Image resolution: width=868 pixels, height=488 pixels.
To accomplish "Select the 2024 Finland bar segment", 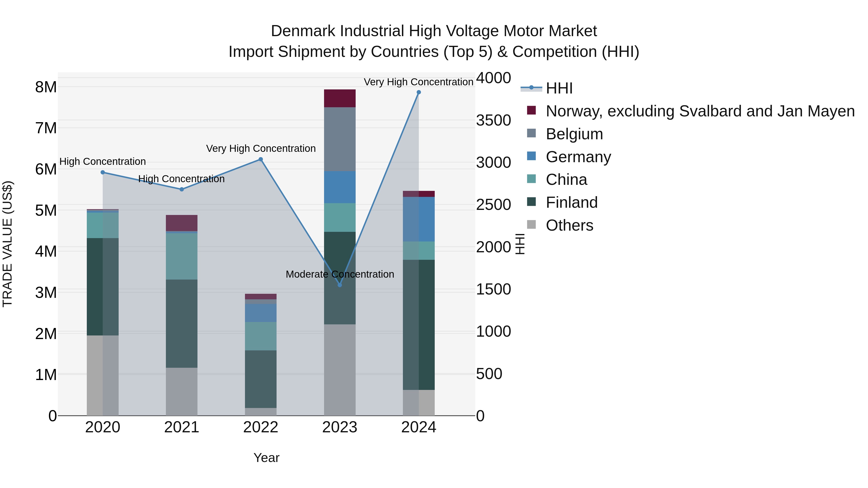I will click(419, 325).
